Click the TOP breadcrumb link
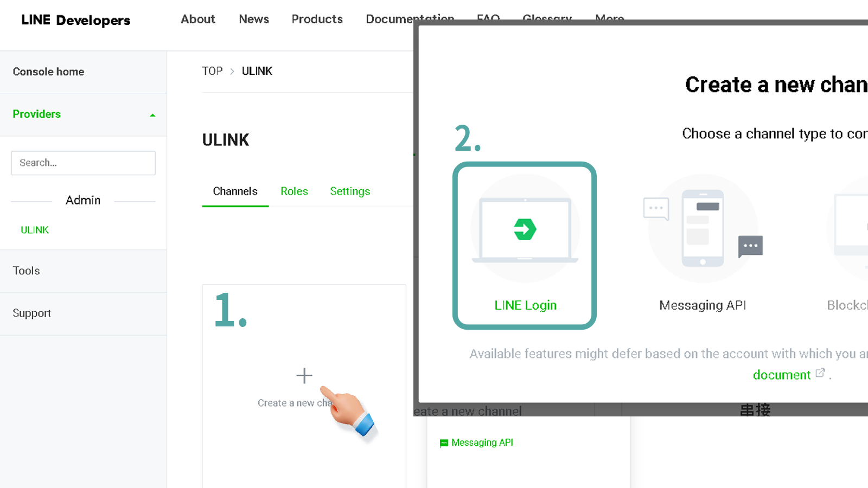This screenshot has width=868, height=488. click(212, 71)
